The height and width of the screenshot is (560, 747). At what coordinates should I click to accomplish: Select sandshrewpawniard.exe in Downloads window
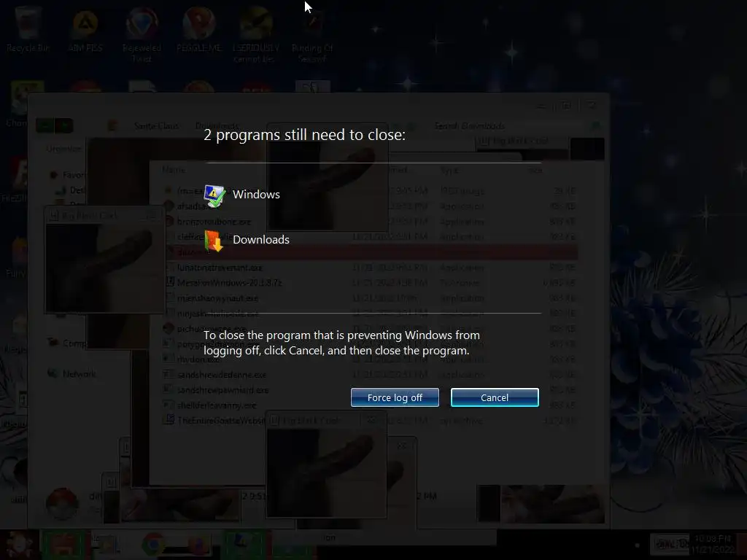223,390
